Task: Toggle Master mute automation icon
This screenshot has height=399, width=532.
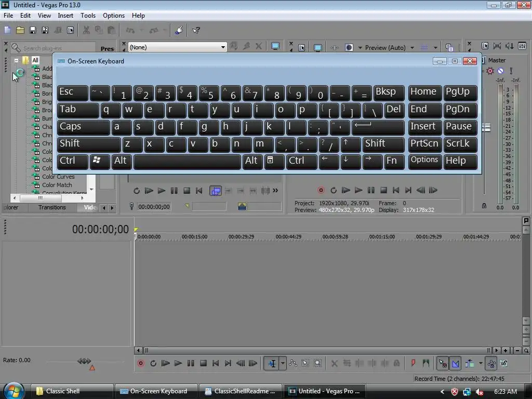Action: (x=500, y=71)
